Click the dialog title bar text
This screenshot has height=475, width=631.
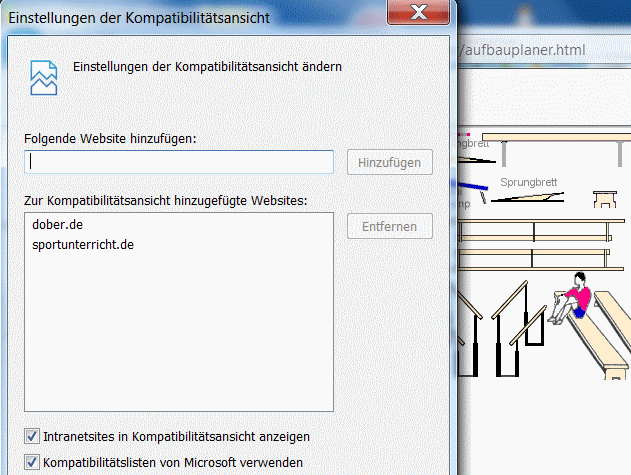pos(138,17)
